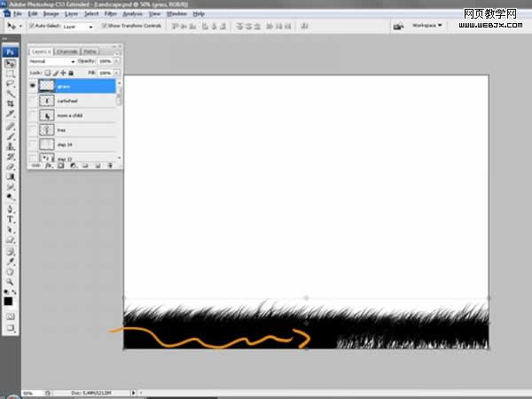Viewport: 532px width, 399px height.
Task: Select the Clone Stamp tool
Action: 10,146
